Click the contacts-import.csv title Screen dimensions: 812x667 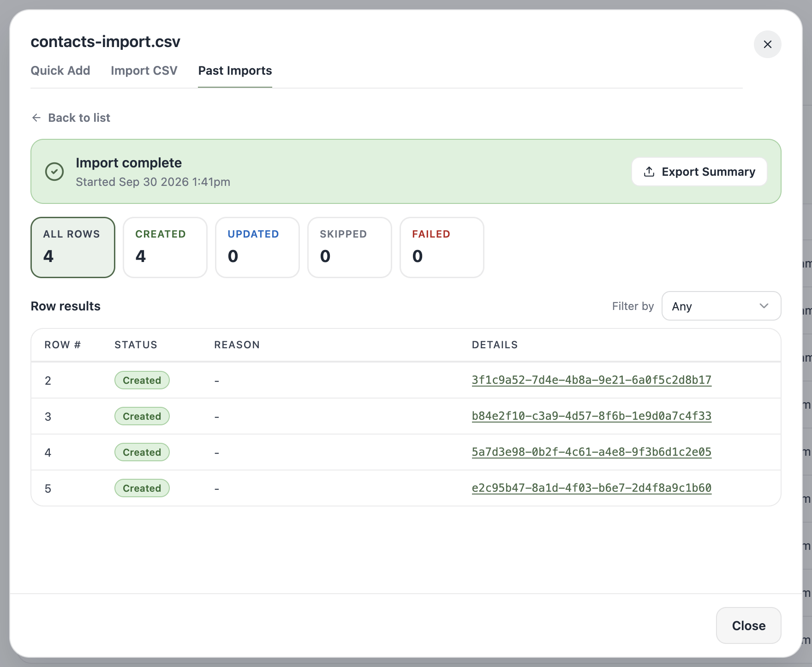point(106,42)
